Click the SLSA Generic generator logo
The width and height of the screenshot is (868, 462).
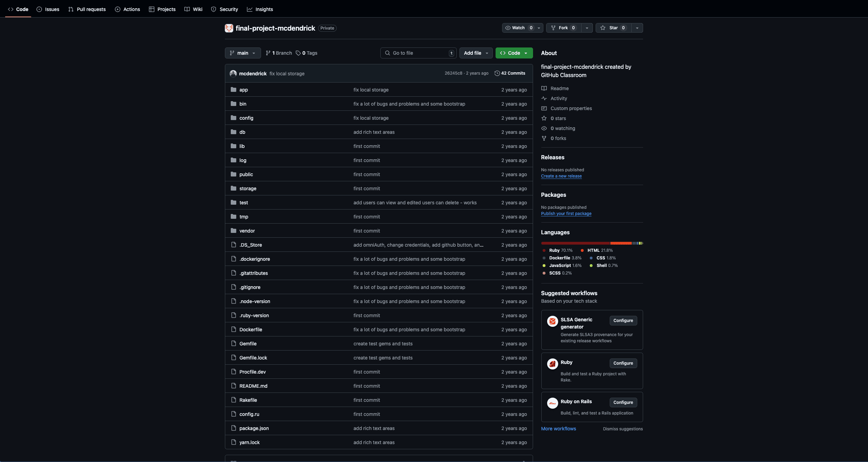pyautogui.click(x=553, y=321)
